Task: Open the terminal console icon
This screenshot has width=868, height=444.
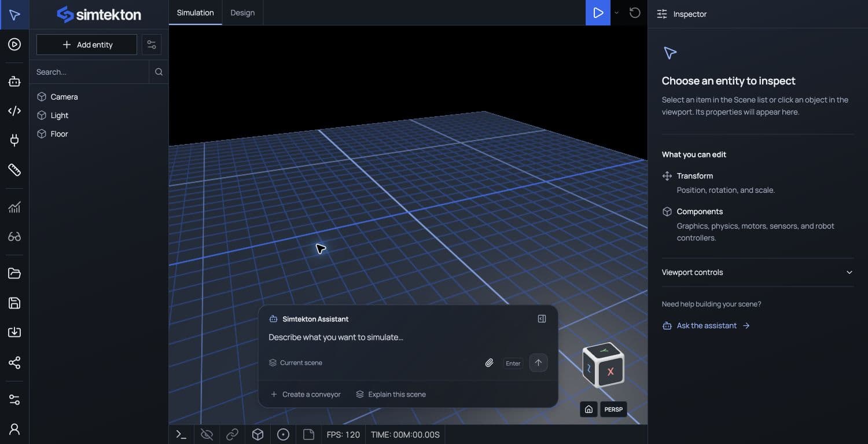Action: click(181, 434)
